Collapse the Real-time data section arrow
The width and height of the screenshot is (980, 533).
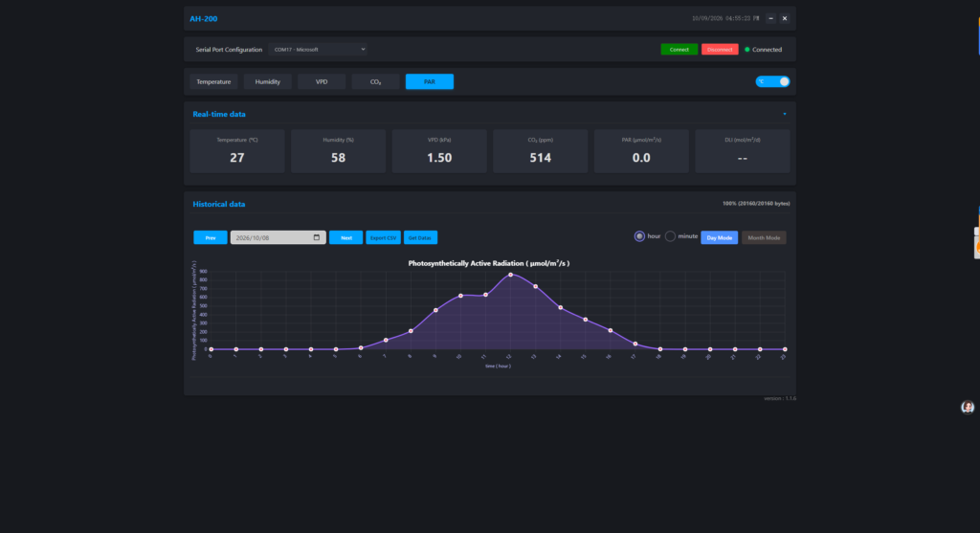coord(785,114)
